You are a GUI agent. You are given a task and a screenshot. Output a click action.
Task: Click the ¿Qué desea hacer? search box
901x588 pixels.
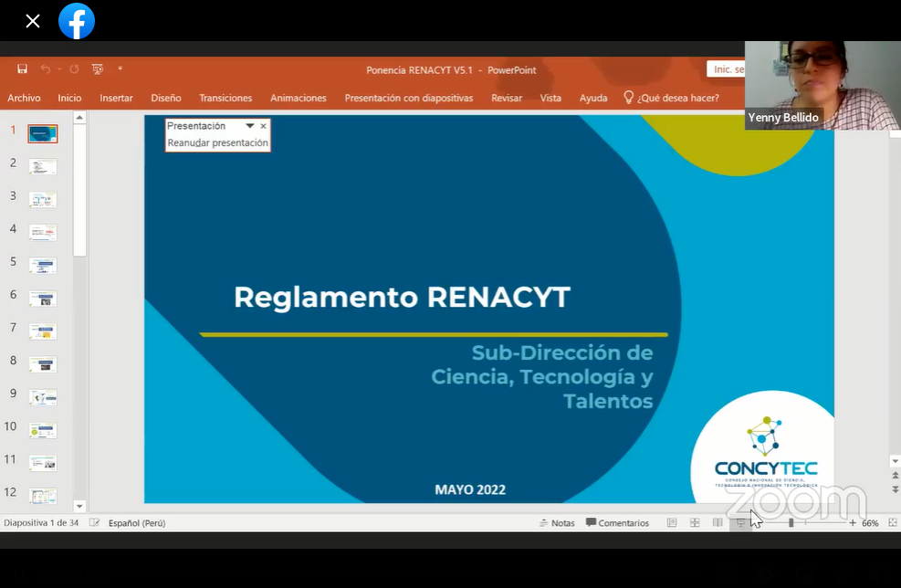coord(677,98)
